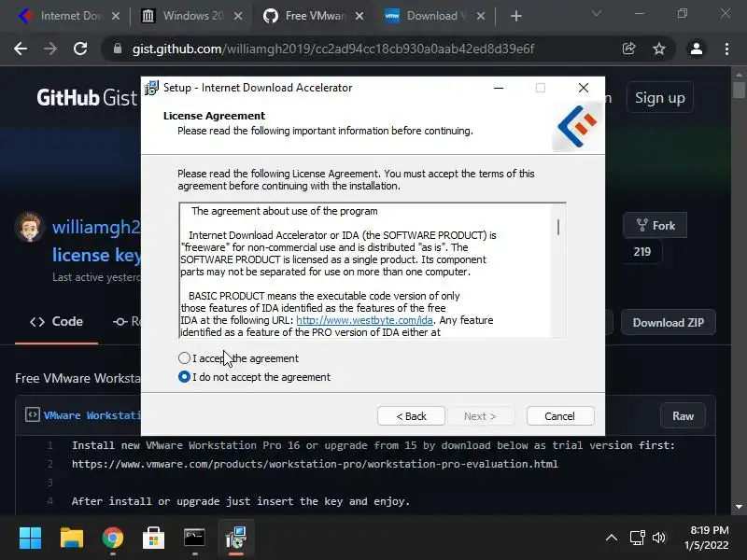Screen dimensions: 747x560
Task: Bookmark this page with the star icon
Action: pos(659,49)
